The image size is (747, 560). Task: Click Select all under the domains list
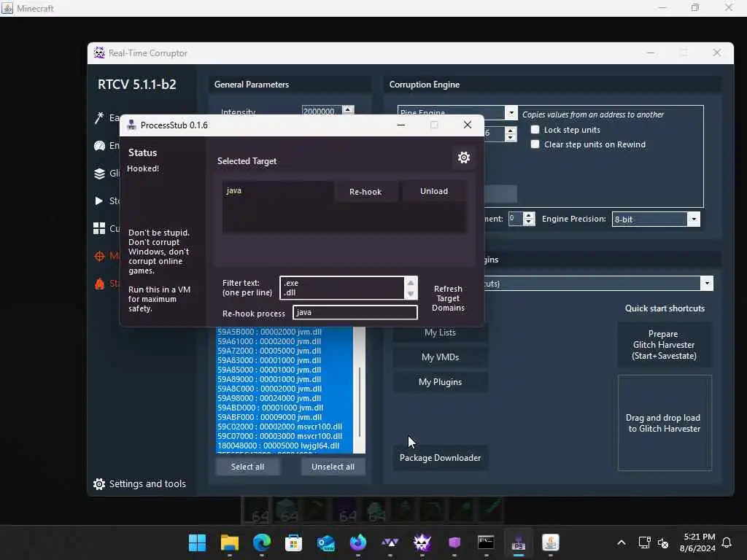coord(248,467)
